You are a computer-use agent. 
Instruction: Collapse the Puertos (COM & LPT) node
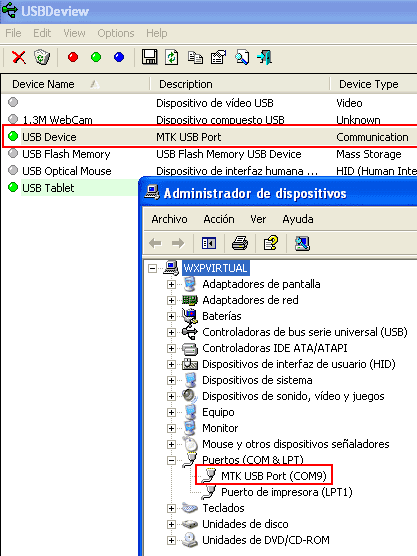coord(171,460)
